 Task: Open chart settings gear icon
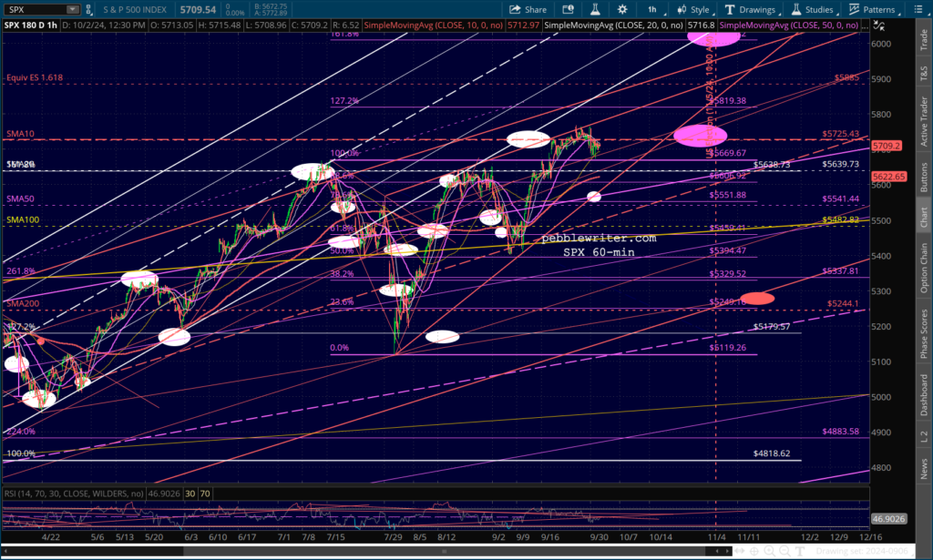coord(622,9)
